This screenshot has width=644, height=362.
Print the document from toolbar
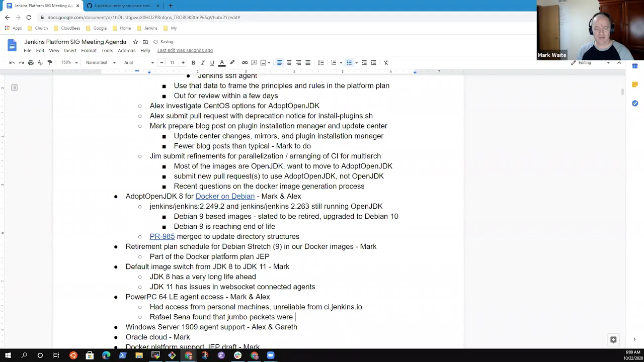(x=31, y=63)
